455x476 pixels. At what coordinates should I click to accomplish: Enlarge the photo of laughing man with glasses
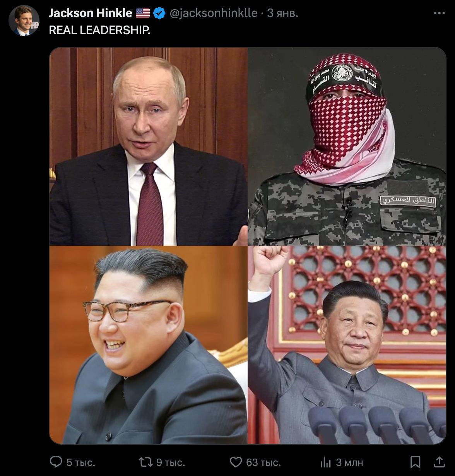point(148,345)
